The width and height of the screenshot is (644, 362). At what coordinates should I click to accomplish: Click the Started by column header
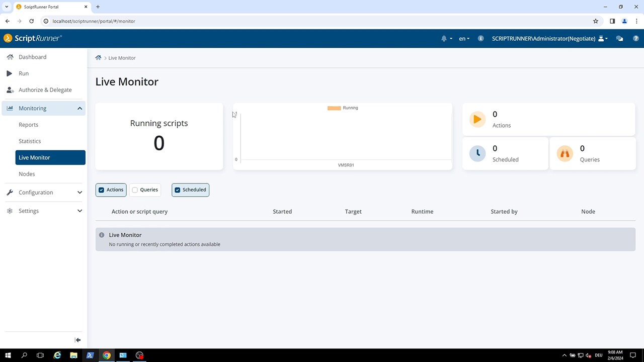pos(504,212)
